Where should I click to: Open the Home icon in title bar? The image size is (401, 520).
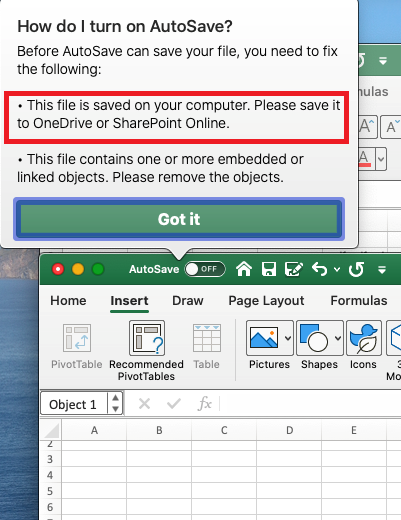coord(244,269)
